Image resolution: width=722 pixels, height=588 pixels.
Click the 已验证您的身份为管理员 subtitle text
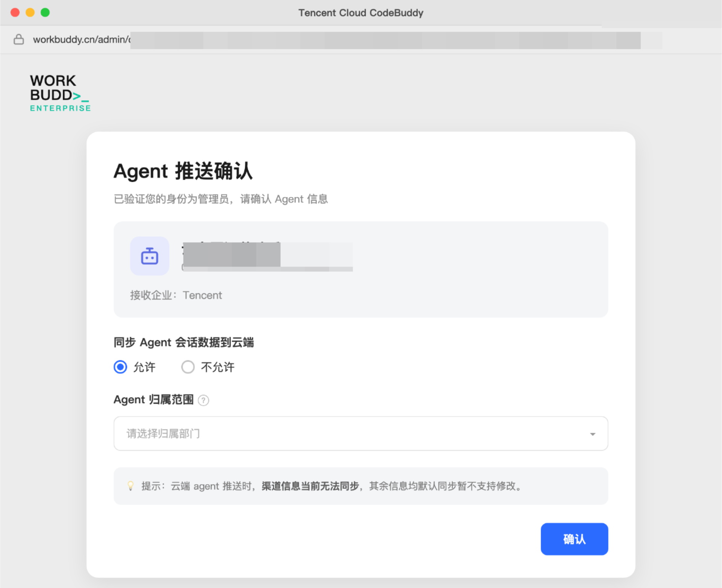(x=221, y=199)
